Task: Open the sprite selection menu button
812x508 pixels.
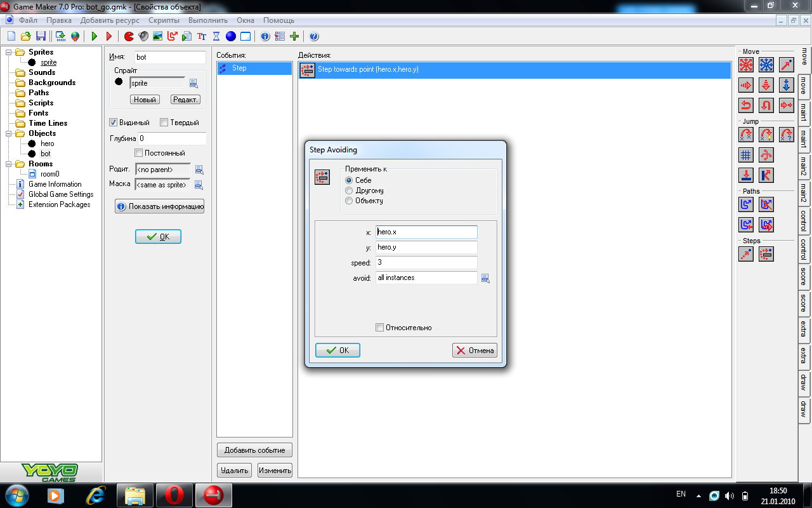Action: [x=194, y=83]
